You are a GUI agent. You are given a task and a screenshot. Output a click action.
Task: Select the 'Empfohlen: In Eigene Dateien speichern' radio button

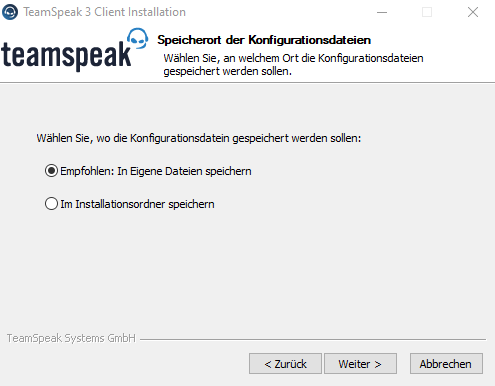52,171
